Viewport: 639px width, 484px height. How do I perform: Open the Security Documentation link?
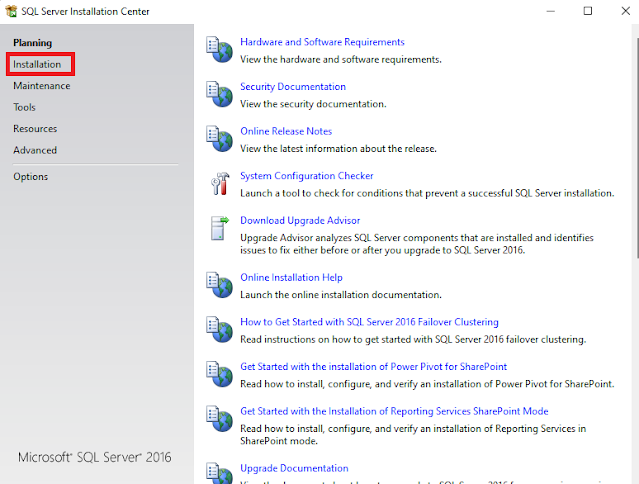click(x=293, y=87)
